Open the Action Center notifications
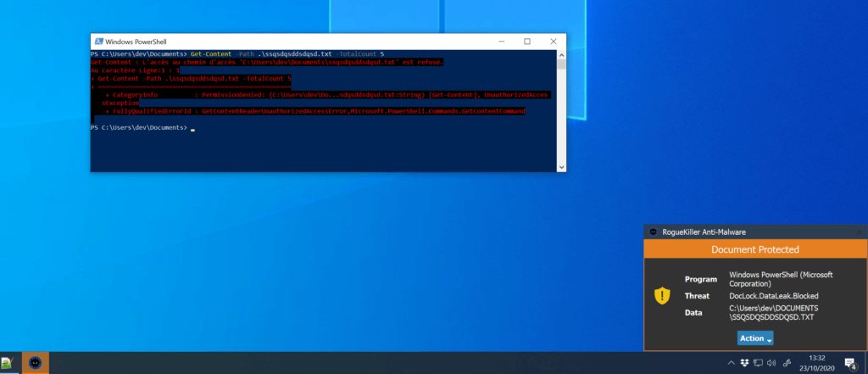Viewport: 868px width, 374px height. pyautogui.click(x=850, y=362)
